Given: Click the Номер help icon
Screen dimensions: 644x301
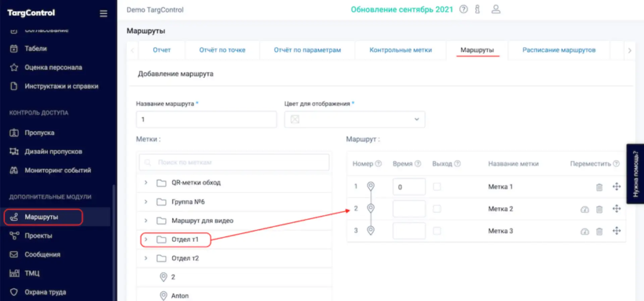Looking at the screenshot, I should click(378, 164).
